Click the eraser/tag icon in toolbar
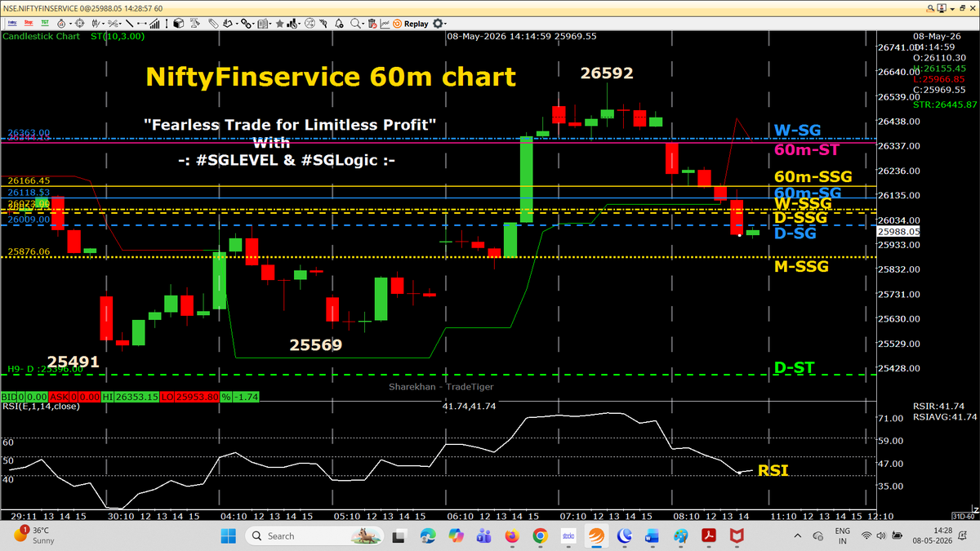 [x=212, y=24]
